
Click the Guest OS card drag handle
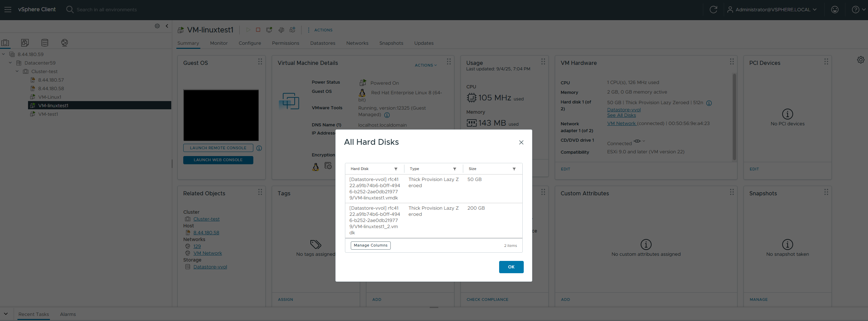pos(260,61)
